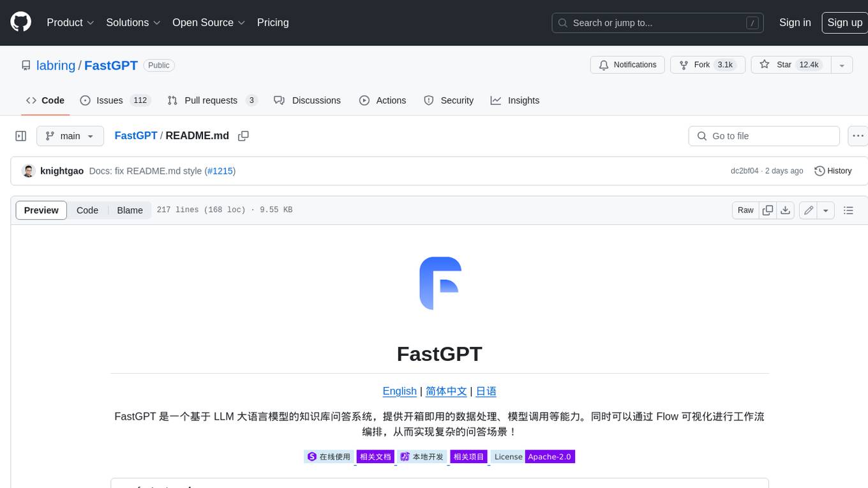The image size is (868, 488).
Task: Focus the Search or jump to field
Action: click(x=657, y=22)
